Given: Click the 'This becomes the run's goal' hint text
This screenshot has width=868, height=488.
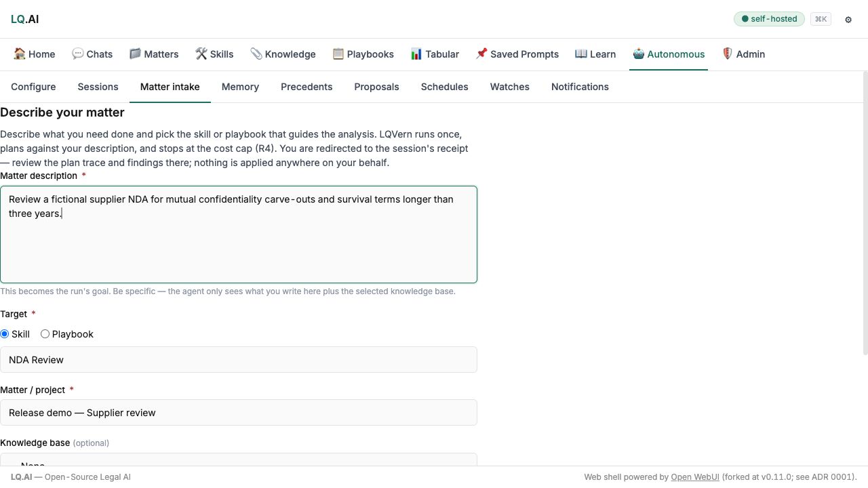Looking at the screenshot, I should click(x=228, y=291).
